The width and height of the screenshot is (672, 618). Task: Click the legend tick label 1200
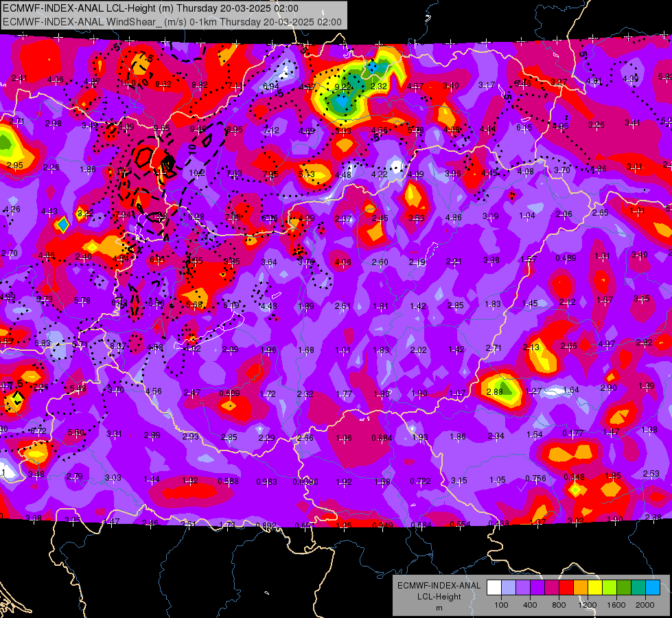pos(588,605)
